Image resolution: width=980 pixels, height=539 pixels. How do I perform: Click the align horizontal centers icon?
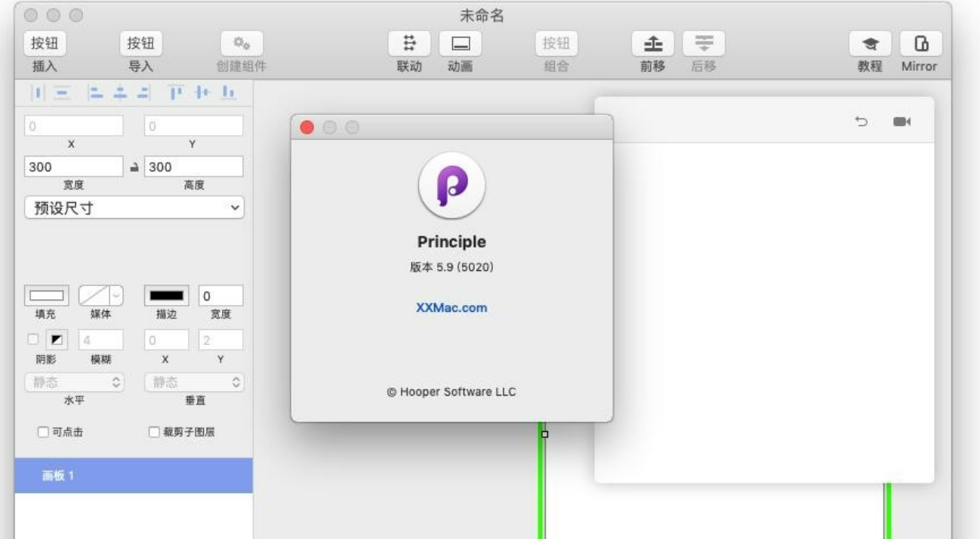coord(119,93)
